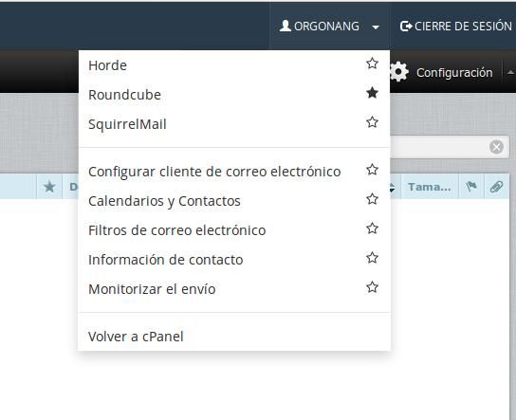516x420 pixels.
Task: Open the sort arrows dropdown in list header
Action: (392, 188)
